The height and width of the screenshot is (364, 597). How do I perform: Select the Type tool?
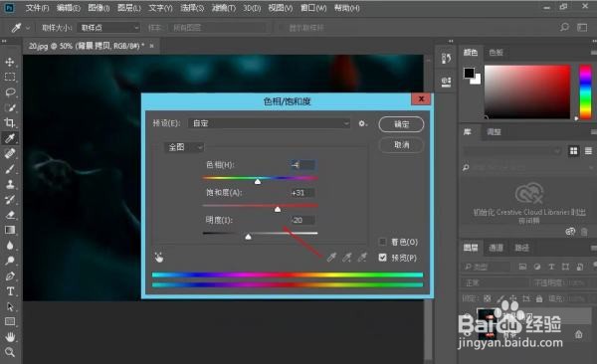coord(10,291)
